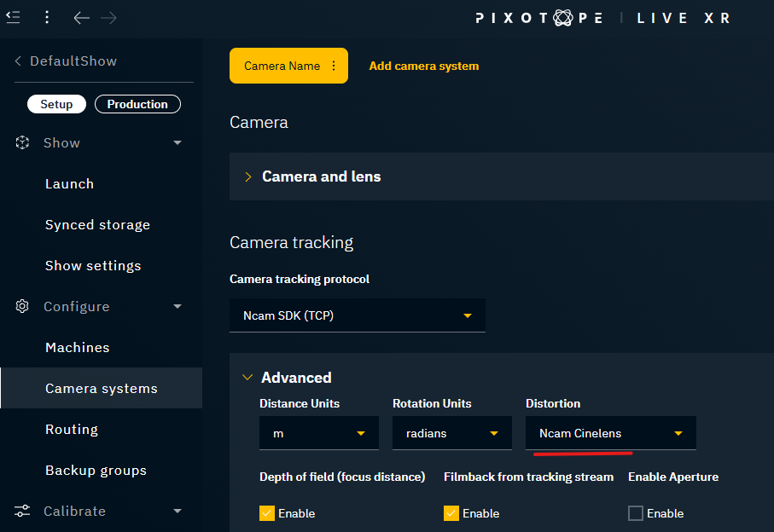Change the Distortion dropdown selection
This screenshot has height=532, width=774.
610,433
